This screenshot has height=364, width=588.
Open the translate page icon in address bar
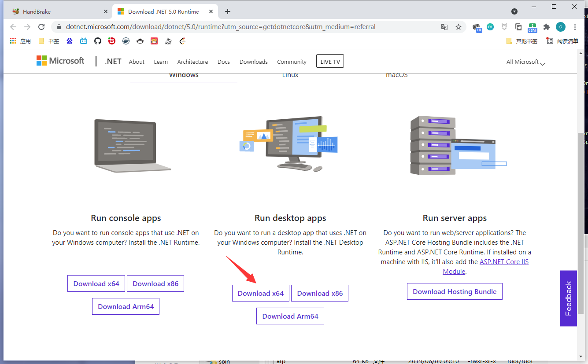[x=444, y=27]
